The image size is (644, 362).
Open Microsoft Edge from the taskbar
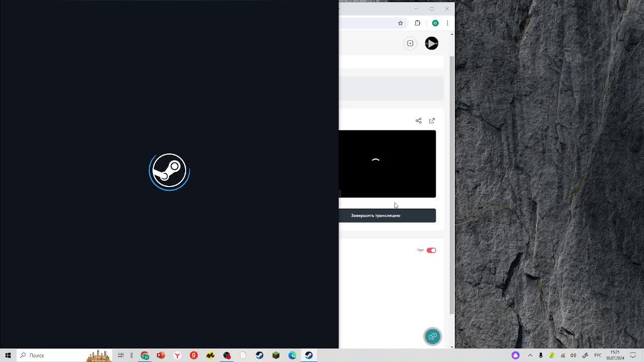(x=292, y=355)
